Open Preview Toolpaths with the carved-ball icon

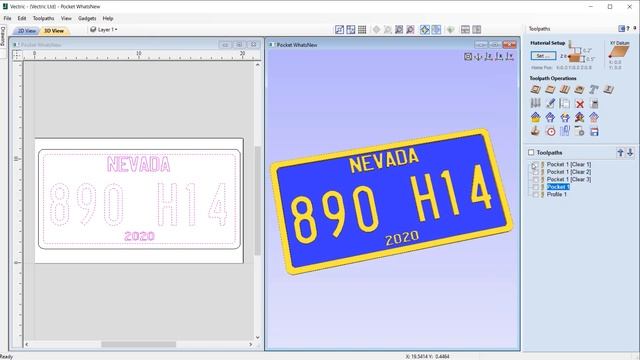536,131
